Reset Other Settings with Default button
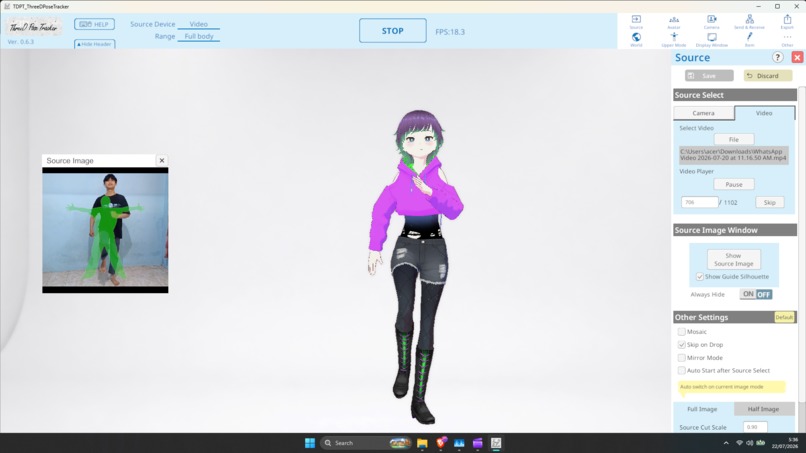 784,317
